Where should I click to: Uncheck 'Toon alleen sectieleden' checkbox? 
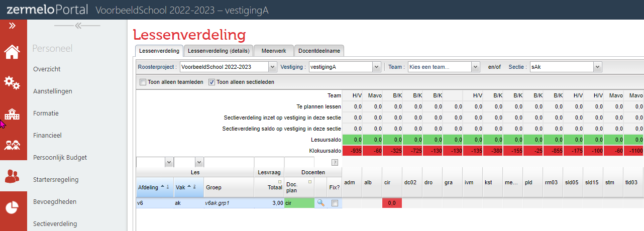click(211, 82)
